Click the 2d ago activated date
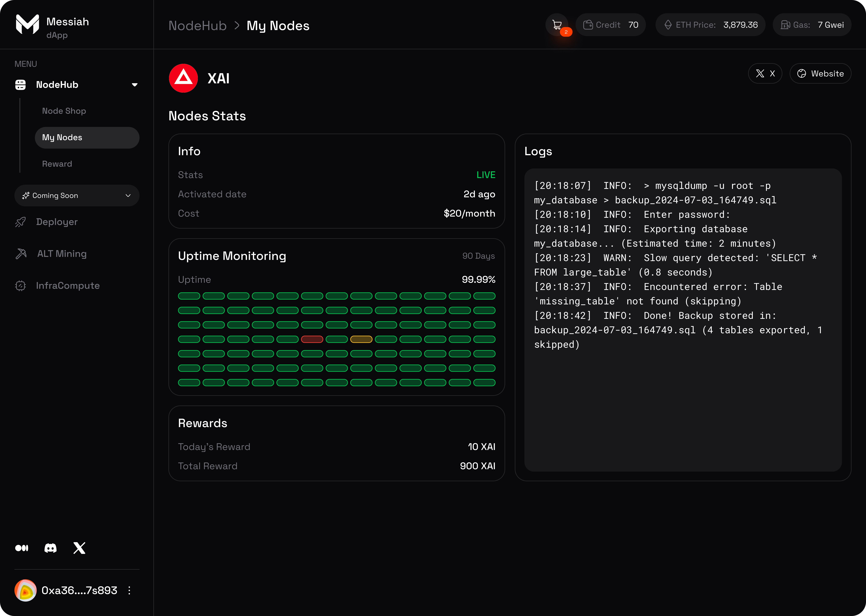Screen dimensions: 866x616 click(479, 194)
